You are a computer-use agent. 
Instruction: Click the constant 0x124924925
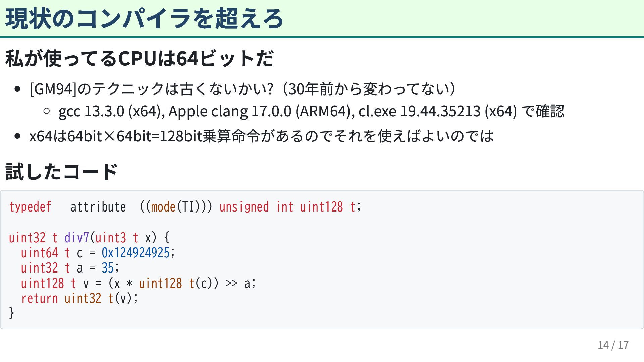click(x=136, y=253)
